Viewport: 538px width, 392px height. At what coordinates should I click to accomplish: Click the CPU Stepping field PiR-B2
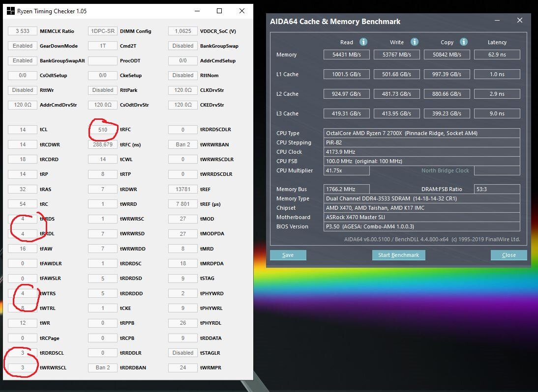(421, 142)
